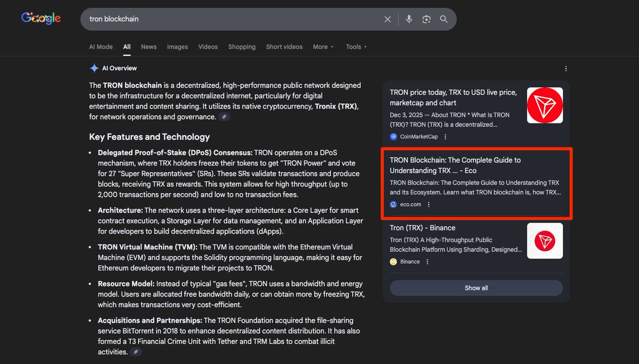This screenshot has height=364, width=639.
Task: Open Search by image camera icon
Action: pyautogui.click(x=426, y=19)
